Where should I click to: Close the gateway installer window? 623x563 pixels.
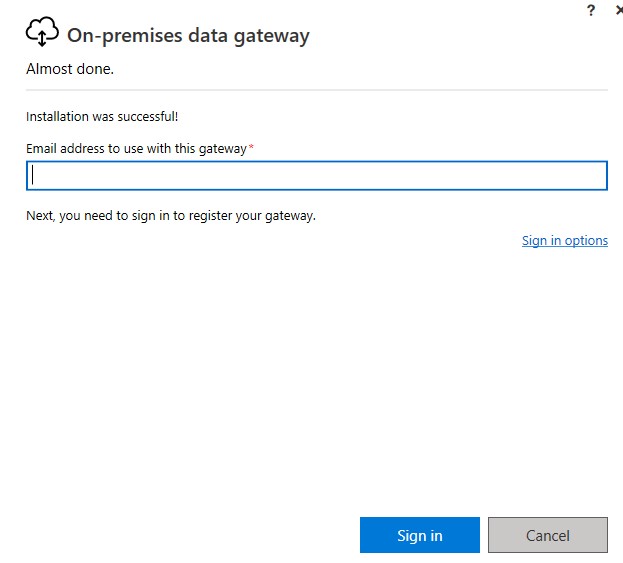(618, 9)
